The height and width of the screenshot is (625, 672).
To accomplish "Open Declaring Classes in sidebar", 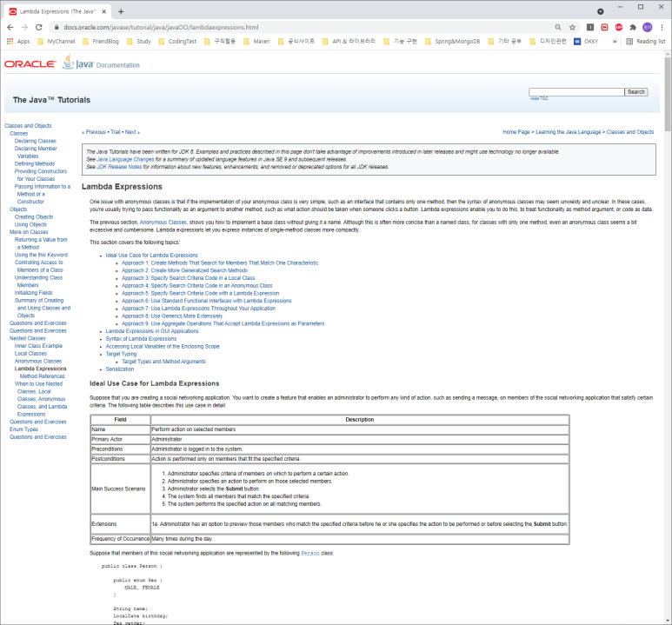I will point(36,141).
